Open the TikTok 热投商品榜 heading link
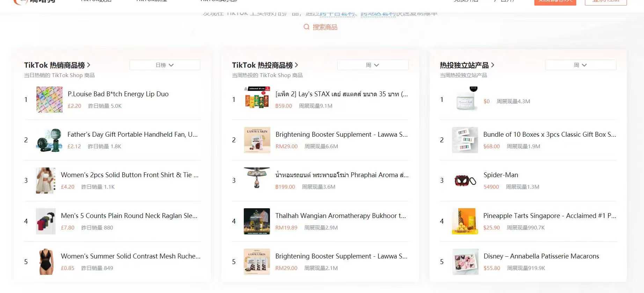644x293 pixels. [x=262, y=65]
